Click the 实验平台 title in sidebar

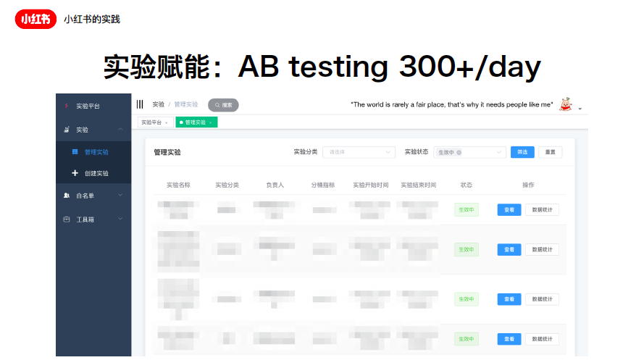click(x=88, y=106)
